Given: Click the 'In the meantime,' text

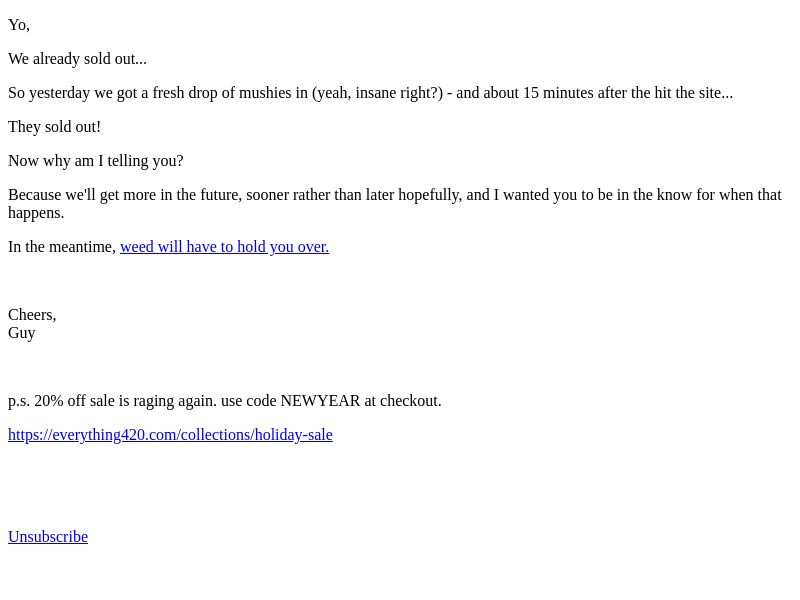Looking at the screenshot, I should (62, 247).
